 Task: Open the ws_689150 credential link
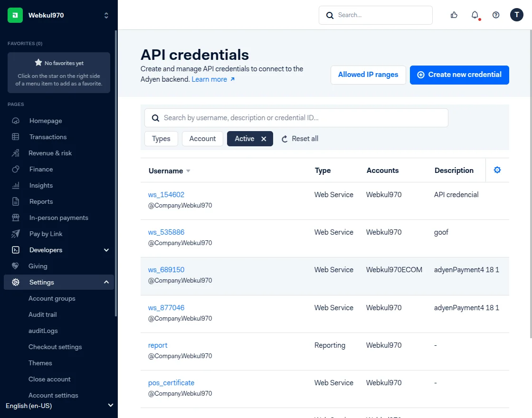click(x=166, y=270)
